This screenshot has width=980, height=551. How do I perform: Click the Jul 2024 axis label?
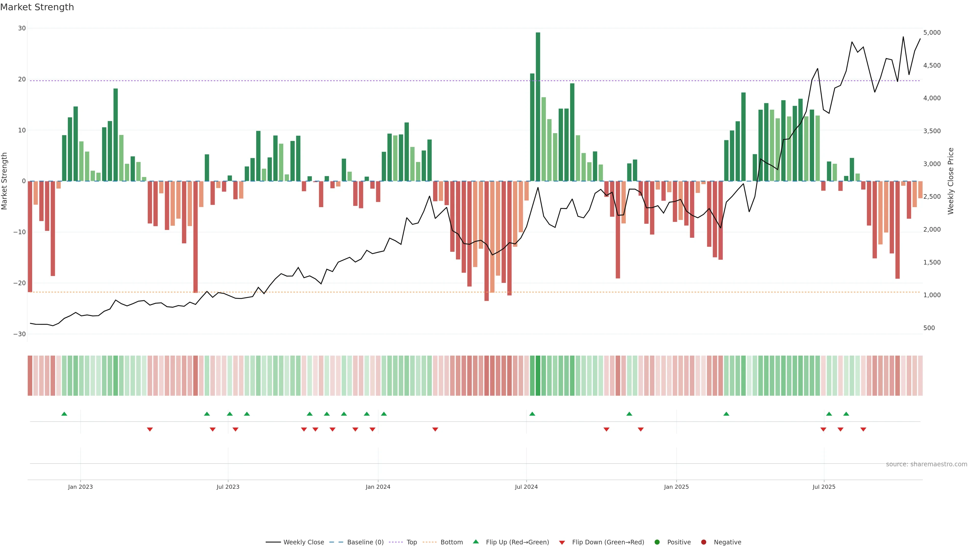pos(526,487)
